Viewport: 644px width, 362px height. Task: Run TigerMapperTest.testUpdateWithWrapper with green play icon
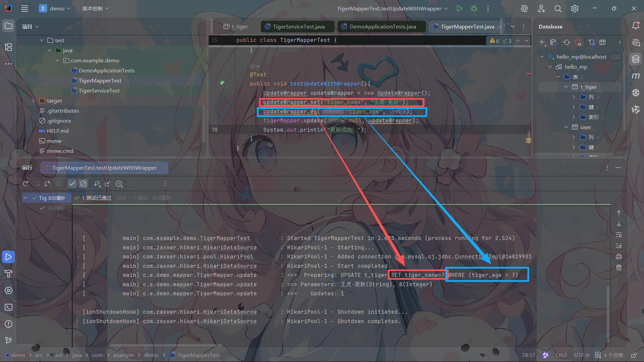click(x=460, y=8)
